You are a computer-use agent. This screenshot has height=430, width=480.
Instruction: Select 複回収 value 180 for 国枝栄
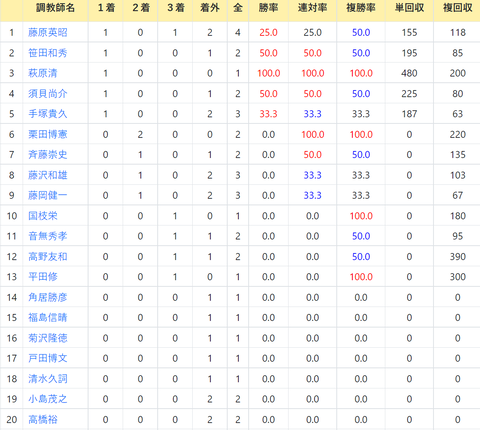(458, 216)
